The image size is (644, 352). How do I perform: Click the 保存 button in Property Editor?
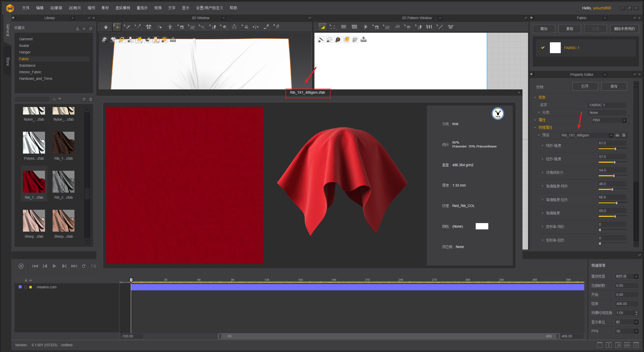coord(614,86)
